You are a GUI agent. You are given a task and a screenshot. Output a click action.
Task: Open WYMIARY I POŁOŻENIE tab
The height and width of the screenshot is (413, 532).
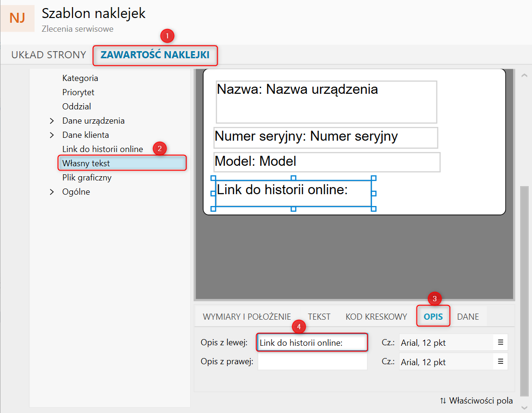[x=247, y=316]
